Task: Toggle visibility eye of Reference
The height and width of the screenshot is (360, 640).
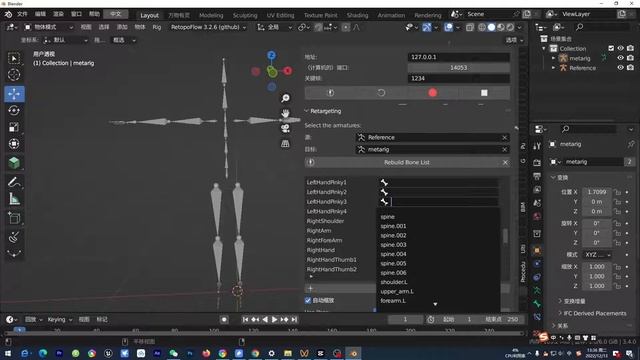Action: [620, 68]
